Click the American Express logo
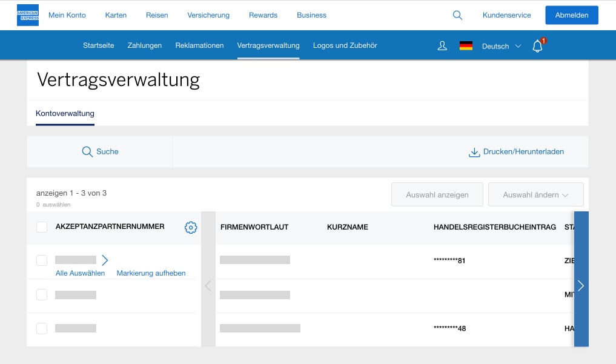The width and height of the screenshot is (616, 364). click(27, 15)
